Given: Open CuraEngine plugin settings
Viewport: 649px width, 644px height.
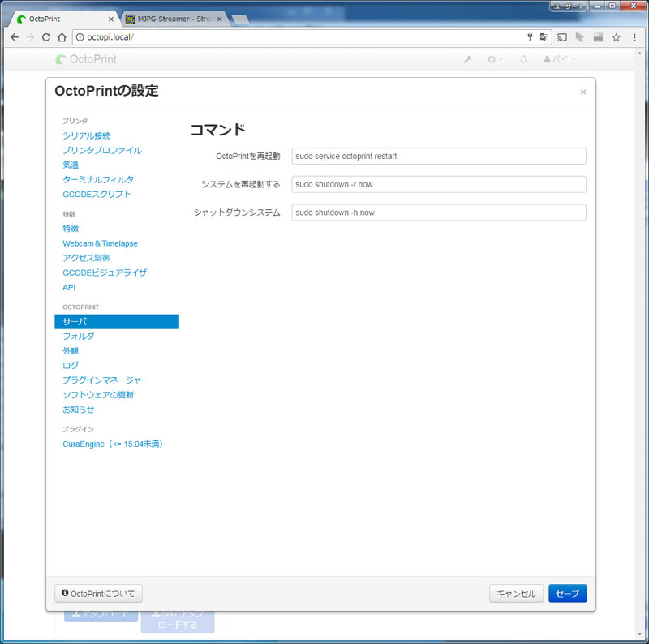Looking at the screenshot, I should click(113, 444).
